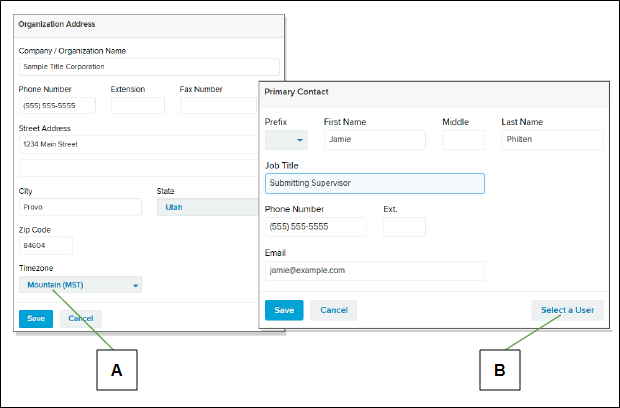The image size is (620, 408).
Task: Click the Street Address field with 1234 Main Street
Action: 139,144
